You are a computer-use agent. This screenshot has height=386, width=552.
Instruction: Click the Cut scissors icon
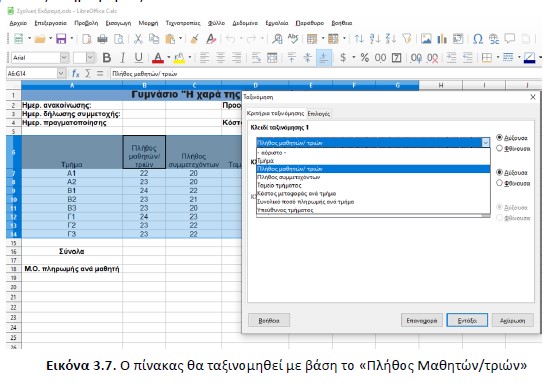(138, 39)
